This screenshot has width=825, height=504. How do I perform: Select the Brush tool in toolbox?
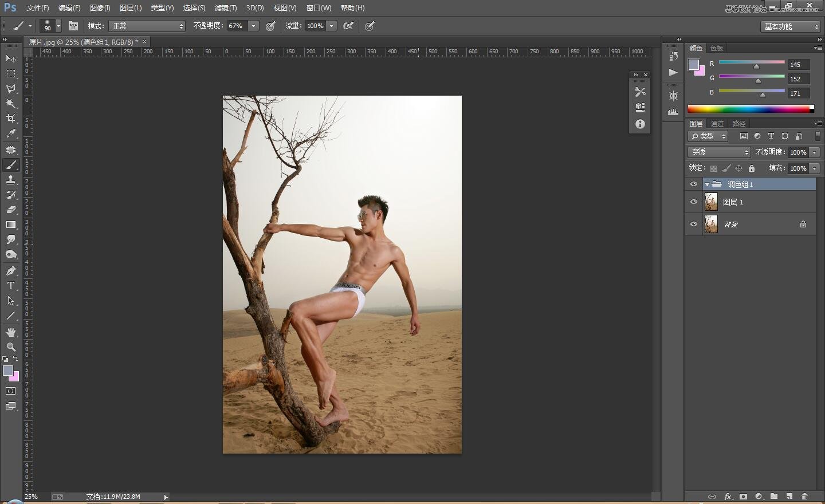(x=11, y=165)
